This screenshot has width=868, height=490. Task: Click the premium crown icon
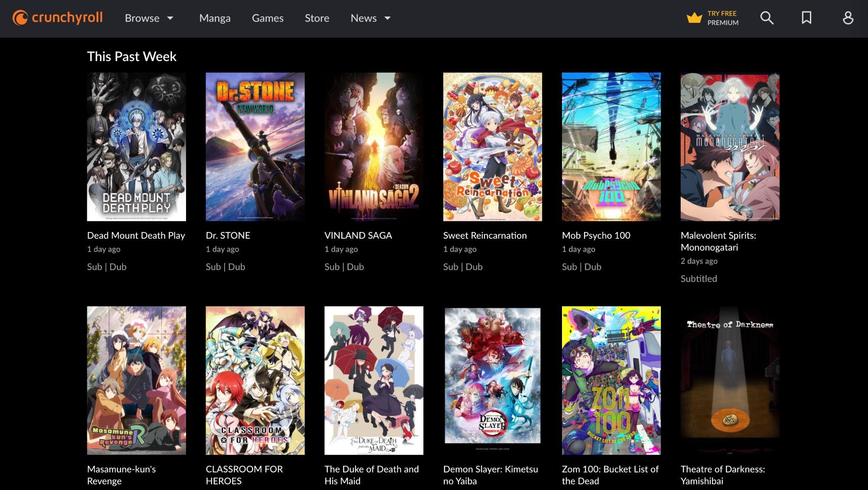pos(694,18)
